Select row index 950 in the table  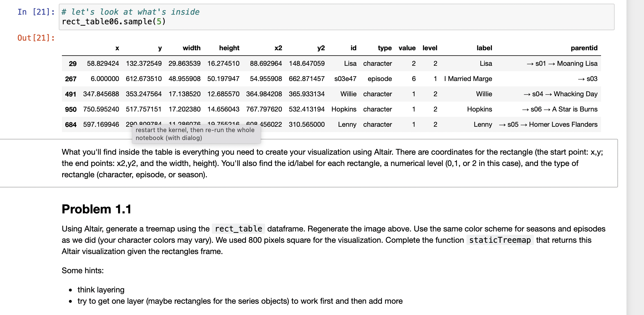click(71, 110)
